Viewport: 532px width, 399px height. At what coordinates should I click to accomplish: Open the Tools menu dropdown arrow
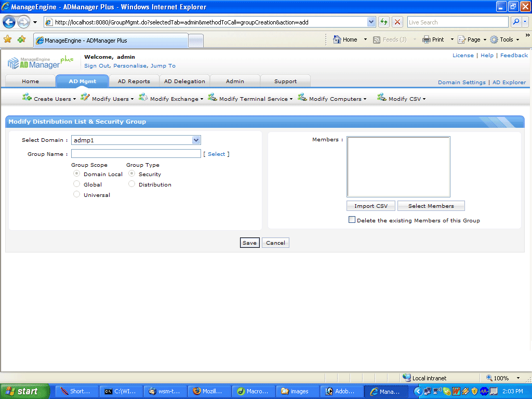point(518,39)
